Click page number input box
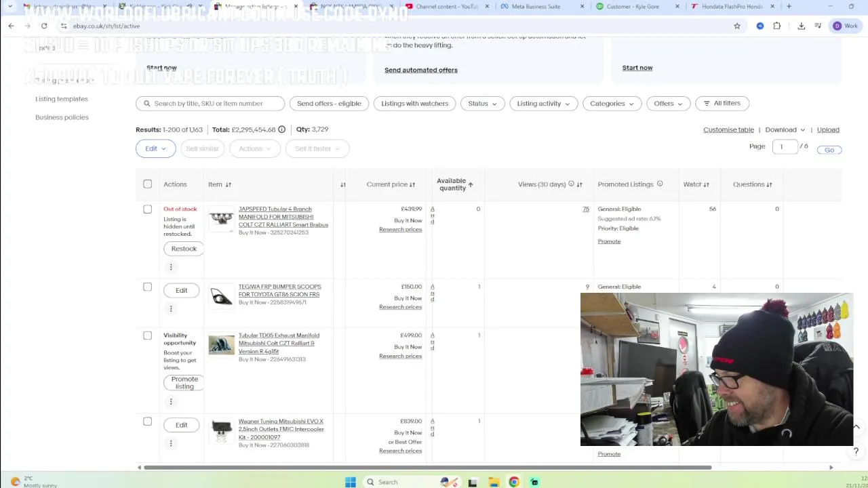The height and width of the screenshot is (488, 868). (785, 146)
